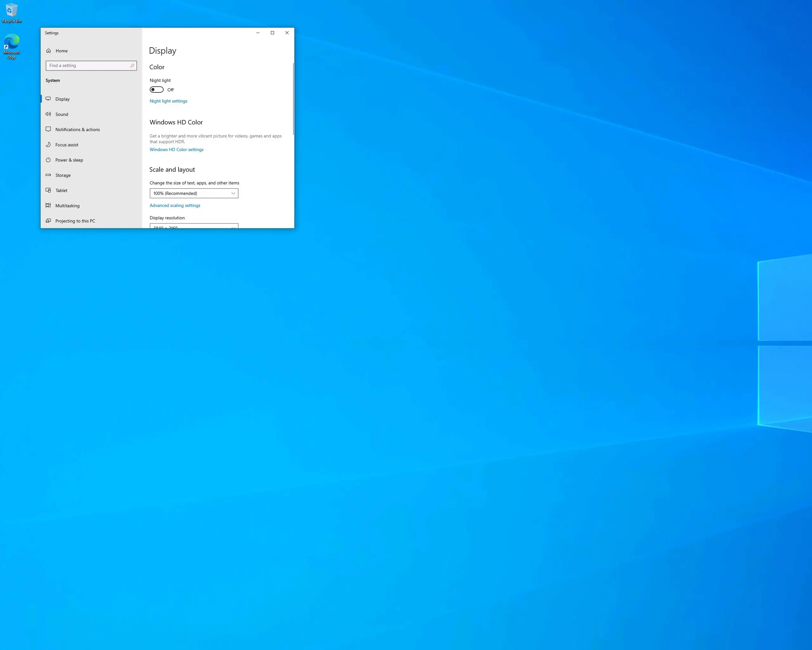Click the Multitasking icon
The width and height of the screenshot is (812, 650).
coord(48,205)
